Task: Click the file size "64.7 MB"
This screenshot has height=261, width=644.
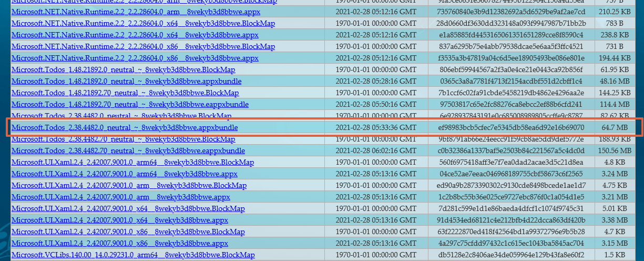Action: [x=614, y=127]
